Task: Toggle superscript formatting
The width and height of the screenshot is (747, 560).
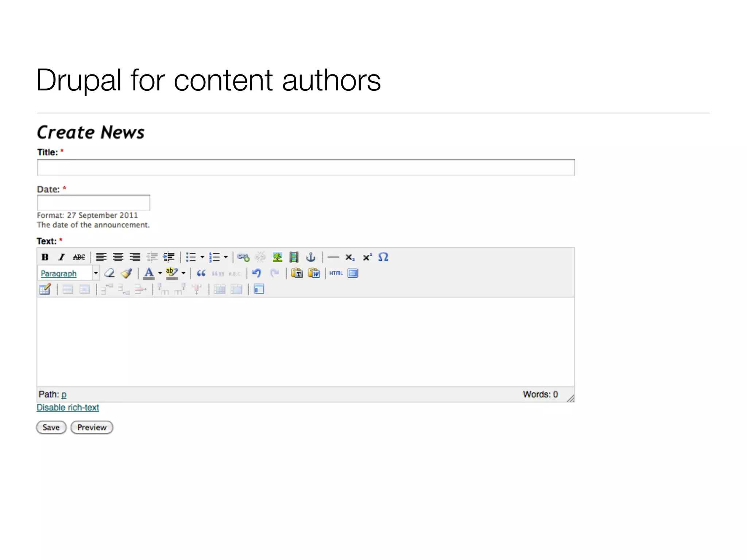Action: (367, 257)
